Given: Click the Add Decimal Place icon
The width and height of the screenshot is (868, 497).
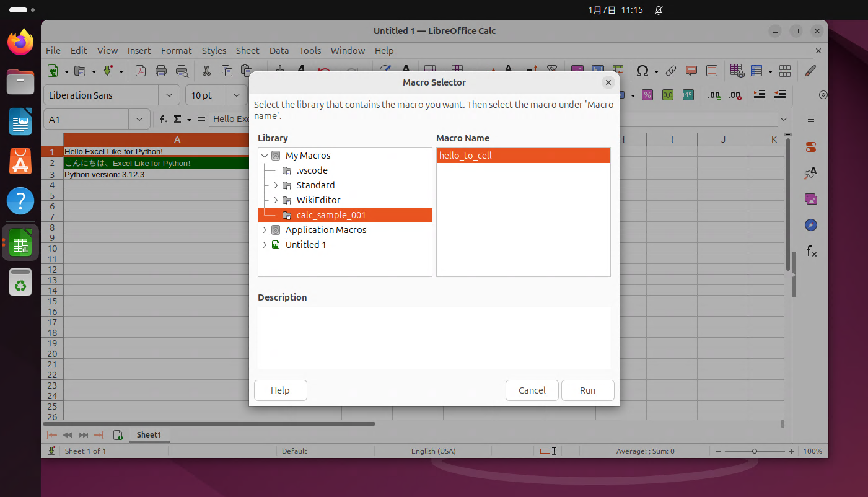Looking at the screenshot, I should click(714, 95).
